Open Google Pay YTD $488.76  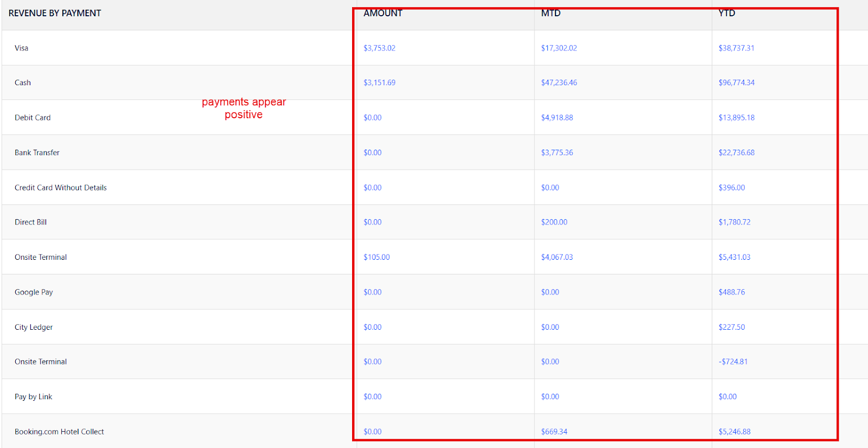tap(731, 292)
